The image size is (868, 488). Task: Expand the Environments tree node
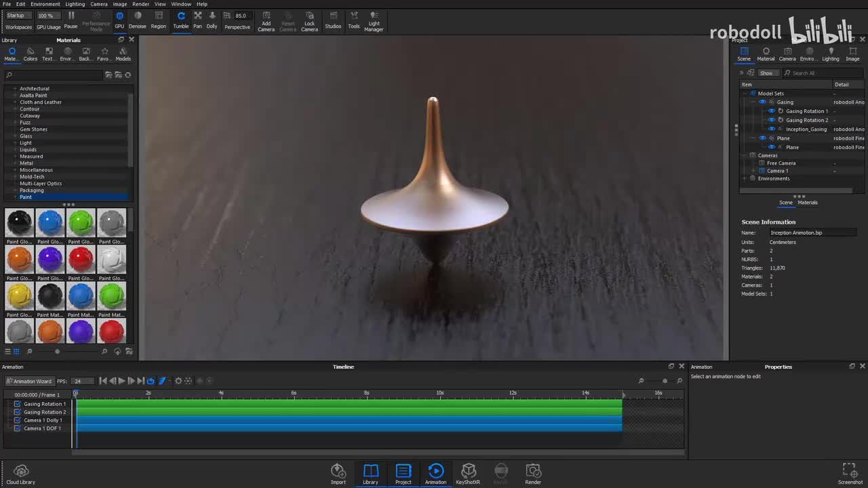point(745,179)
